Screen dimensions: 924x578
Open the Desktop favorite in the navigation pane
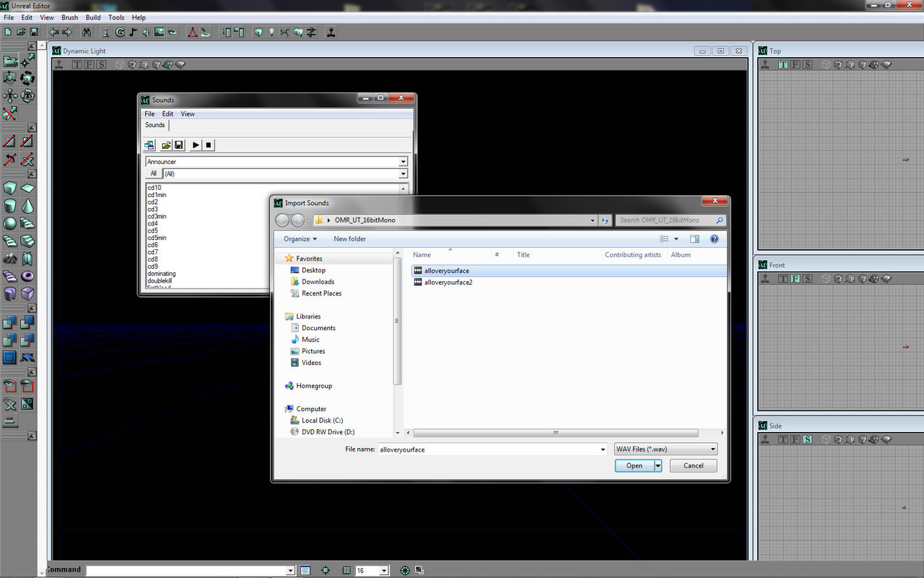pyautogui.click(x=313, y=270)
